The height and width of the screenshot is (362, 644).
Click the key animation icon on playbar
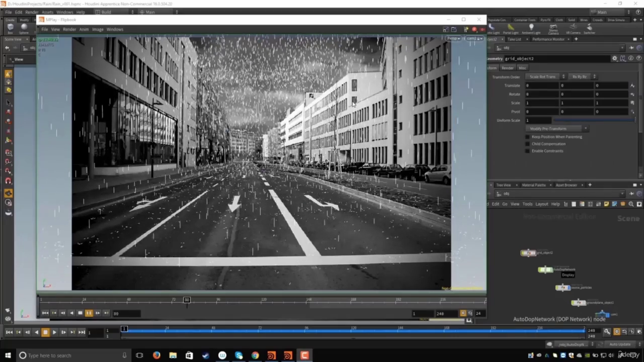coord(607,332)
